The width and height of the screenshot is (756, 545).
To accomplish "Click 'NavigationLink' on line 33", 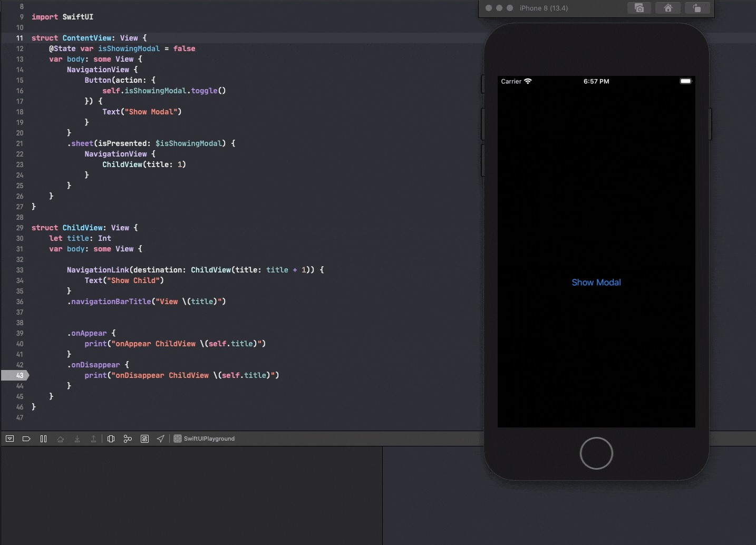I will click(98, 270).
